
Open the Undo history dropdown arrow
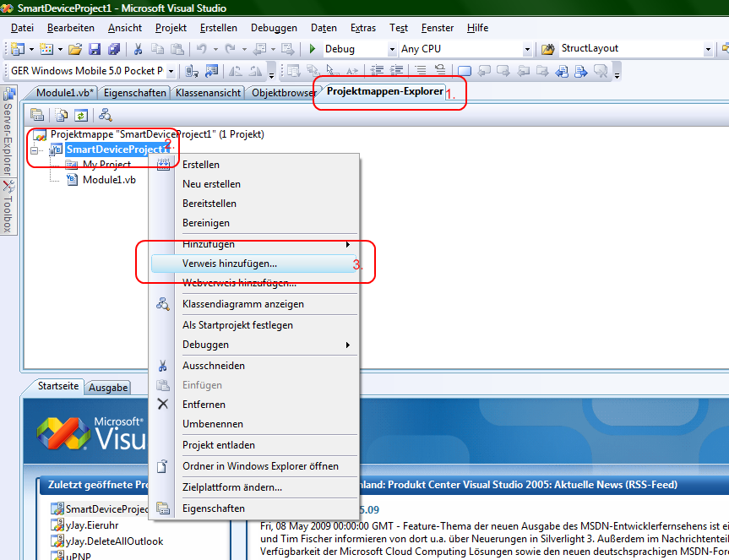tap(215, 49)
